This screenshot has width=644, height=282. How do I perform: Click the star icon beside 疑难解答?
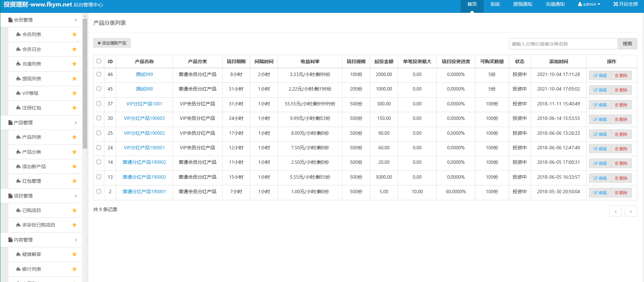(74, 254)
